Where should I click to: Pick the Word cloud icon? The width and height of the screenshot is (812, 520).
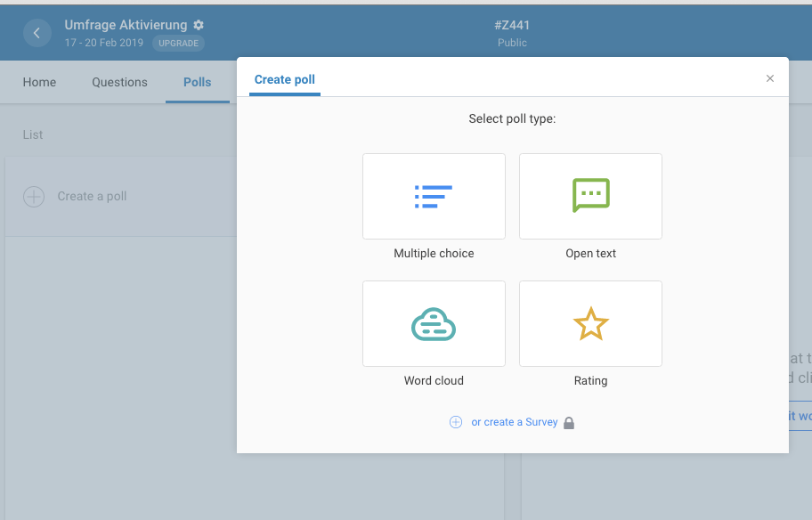(x=434, y=324)
